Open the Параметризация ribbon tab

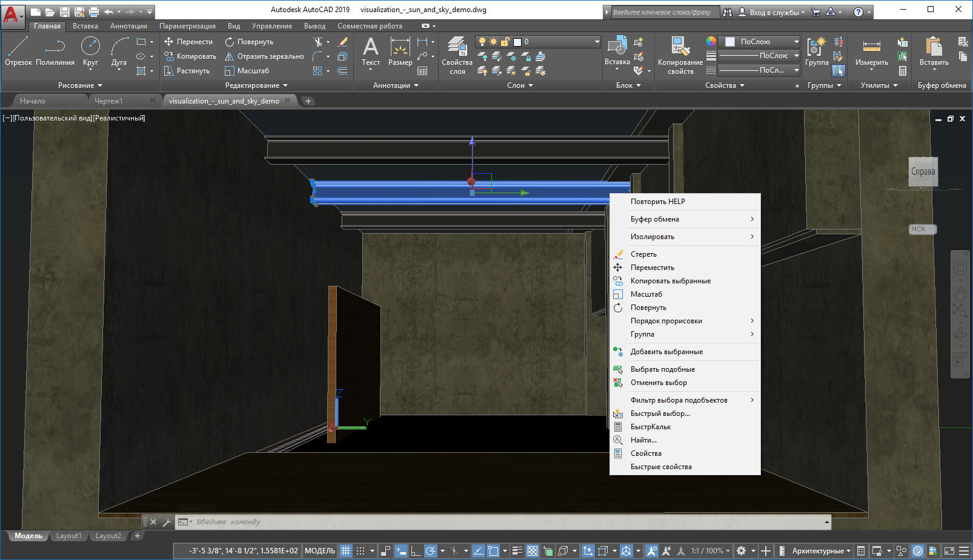[187, 26]
